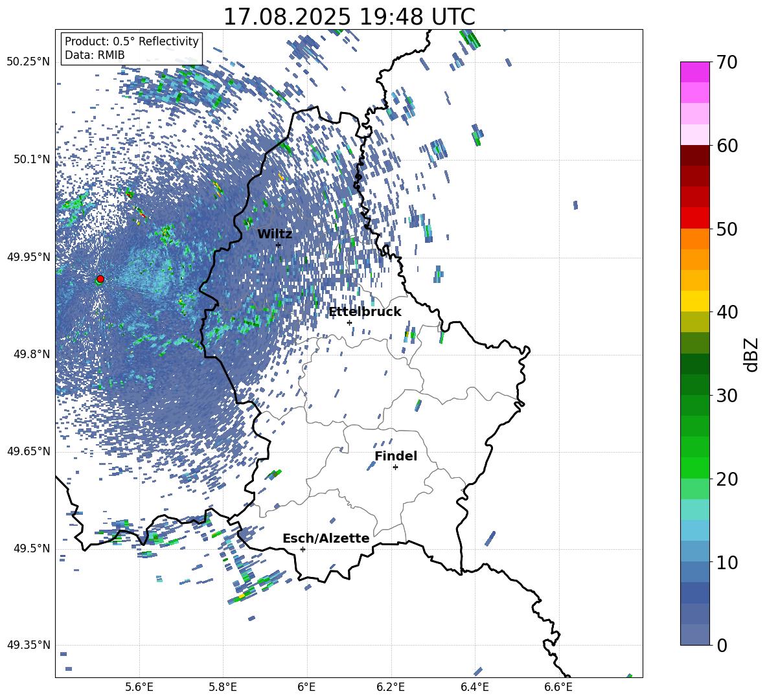Viewport: 767px width, 700px height.
Task: Click the dBZ colorbar label
Action: click(x=751, y=354)
